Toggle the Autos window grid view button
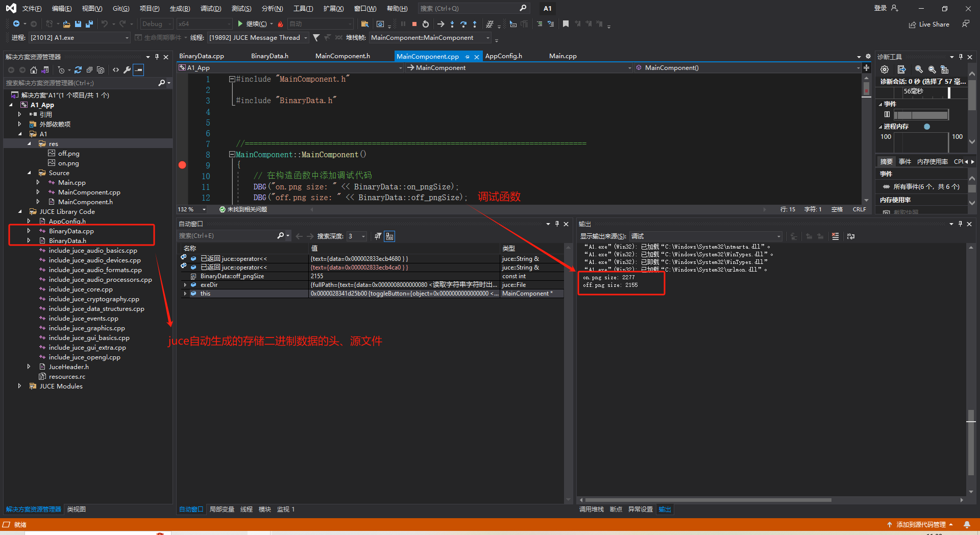 (x=389, y=236)
